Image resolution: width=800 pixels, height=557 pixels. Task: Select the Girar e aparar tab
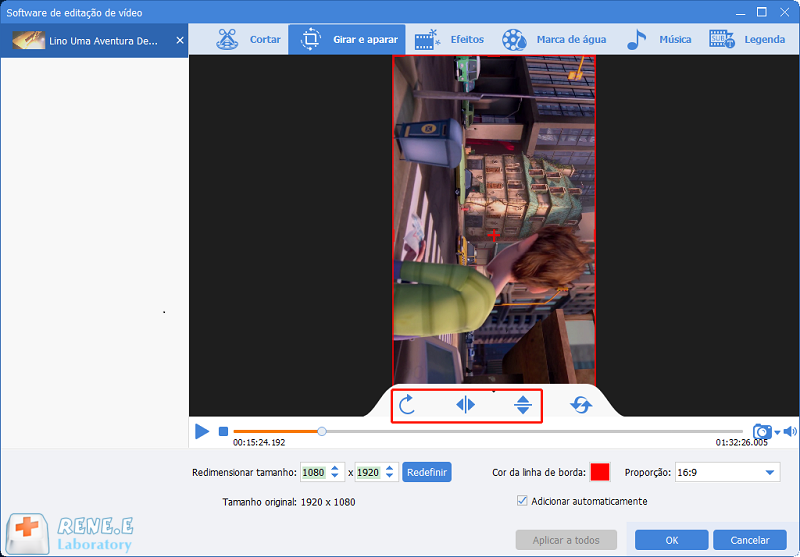point(347,39)
